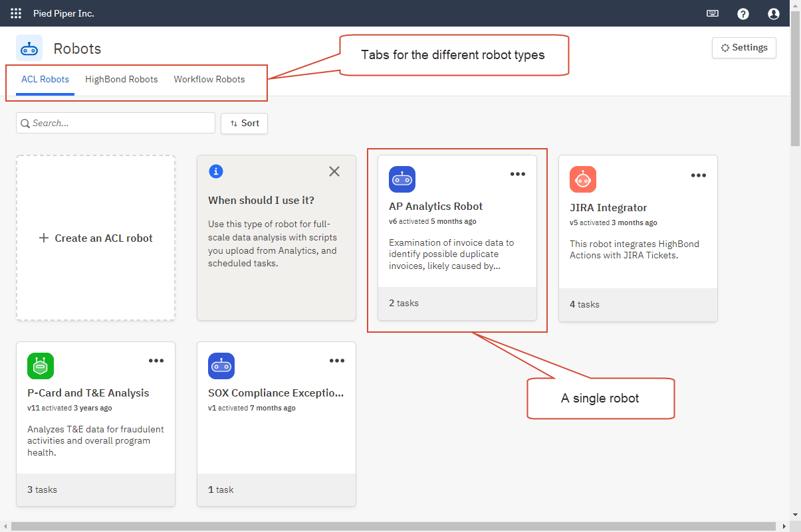Create an ACL robot
The height and width of the screenshot is (532, 801).
point(96,238)
